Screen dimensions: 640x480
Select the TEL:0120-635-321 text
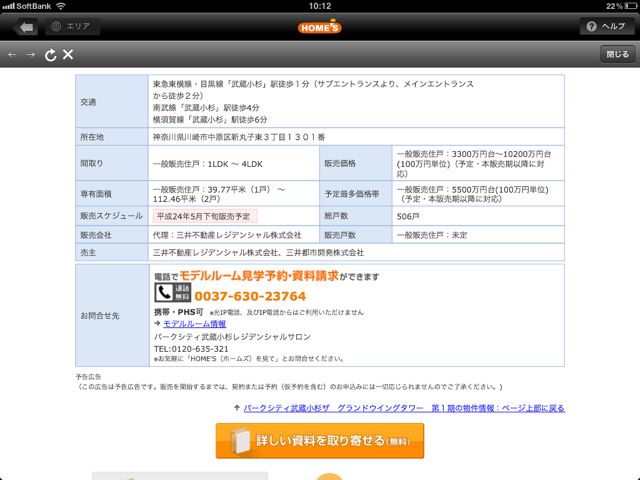(191, 349)
